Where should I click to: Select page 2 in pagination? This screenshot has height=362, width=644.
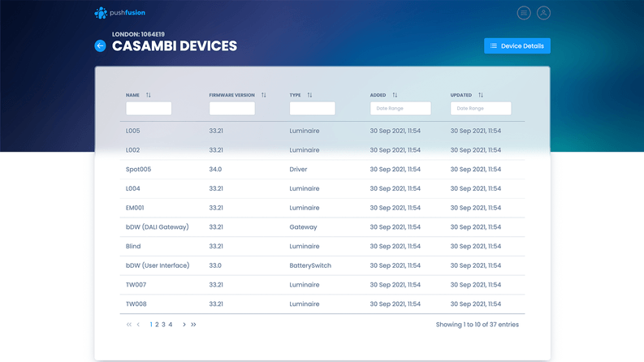coord(157,325)
